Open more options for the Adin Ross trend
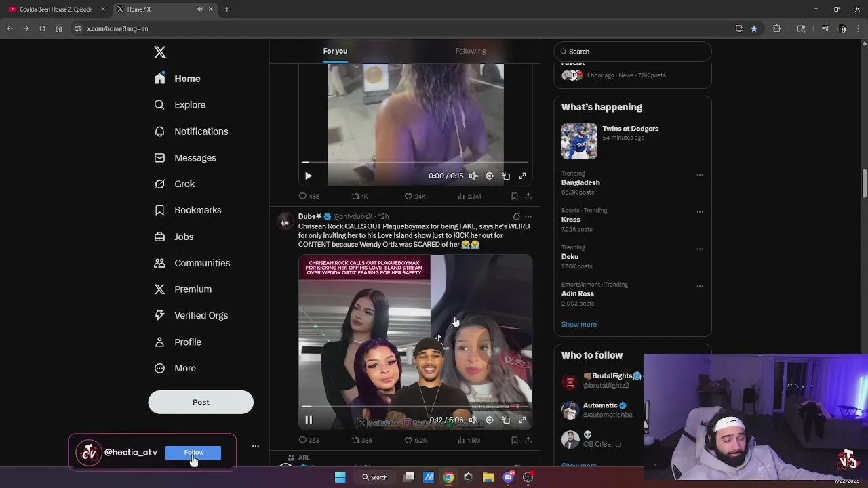 [x=700, y=286]
